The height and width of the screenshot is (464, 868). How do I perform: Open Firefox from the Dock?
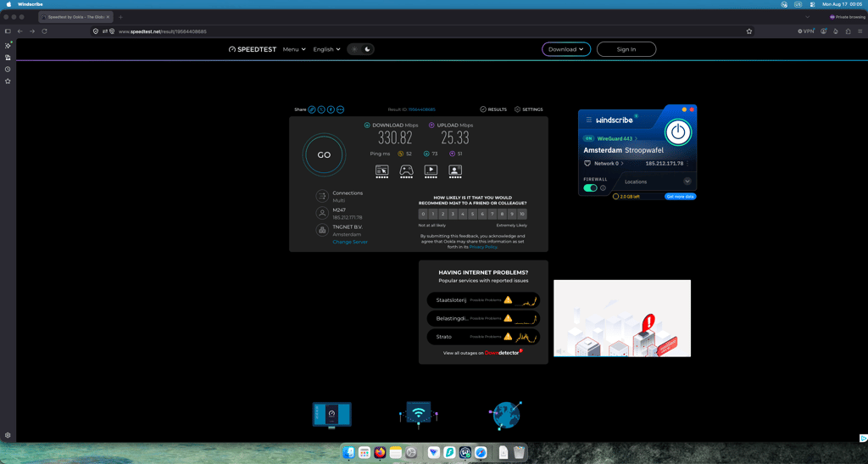click(380, 452)
